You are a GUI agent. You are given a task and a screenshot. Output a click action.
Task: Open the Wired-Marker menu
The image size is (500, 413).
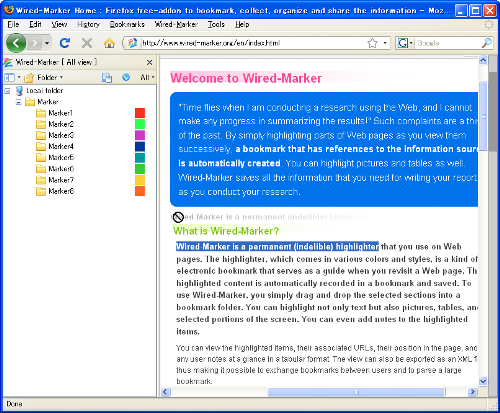[x=176, y=24]
